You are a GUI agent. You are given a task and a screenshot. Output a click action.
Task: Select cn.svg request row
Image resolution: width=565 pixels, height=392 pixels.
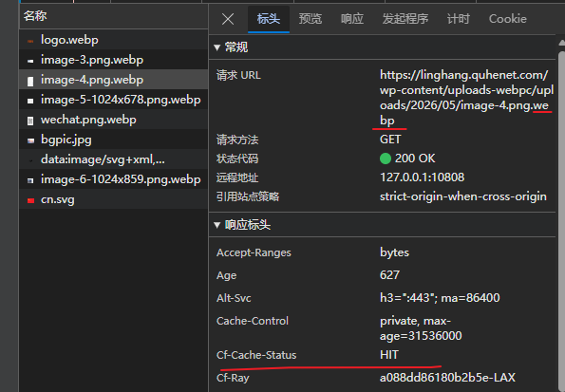pyautogui.click(x=114, y=199)
